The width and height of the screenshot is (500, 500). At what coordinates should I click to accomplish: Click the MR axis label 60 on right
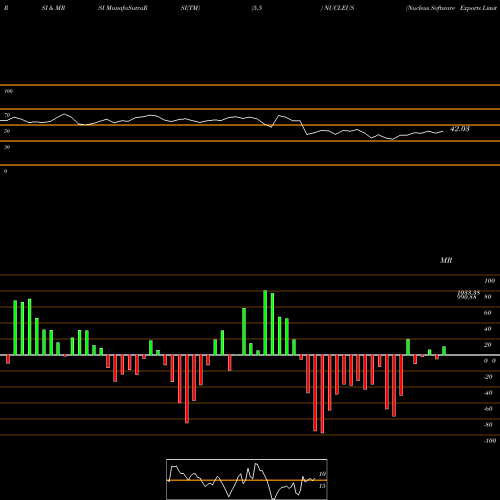click(x=488, y=313)
